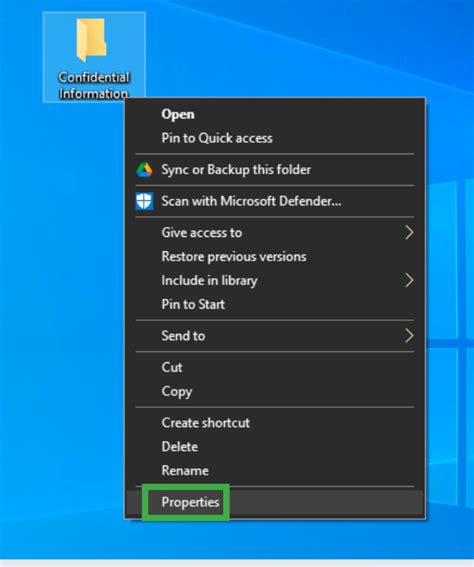This screenshot has width=474, height=567.
Task: Expand the Include in library submenu arrow
Action: (409, 280)
